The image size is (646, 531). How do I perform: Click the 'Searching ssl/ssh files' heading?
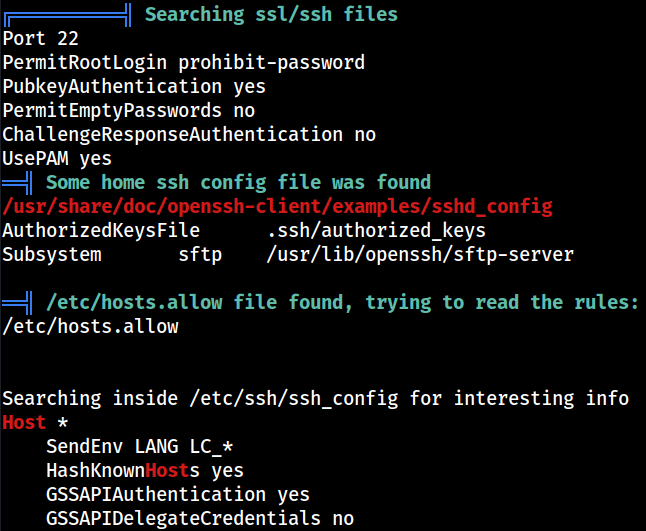coord(272,14)
